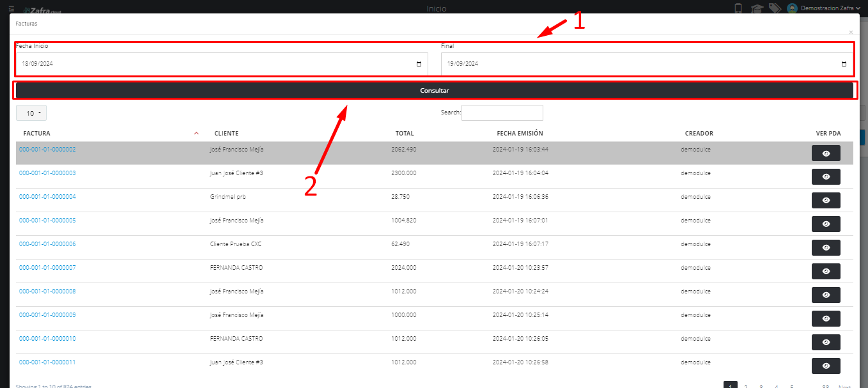Open calendar picker for Fecha Inicio

[419, 64]
